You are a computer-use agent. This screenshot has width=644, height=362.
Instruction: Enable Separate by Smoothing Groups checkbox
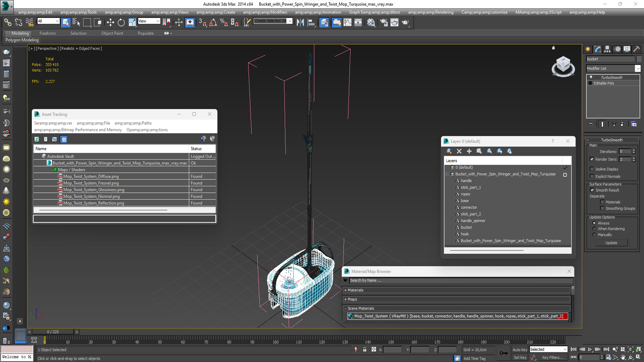602,208
